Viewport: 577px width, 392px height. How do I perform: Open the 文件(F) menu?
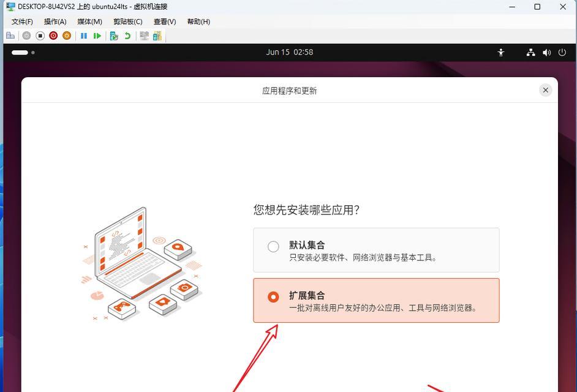point(22,21)
